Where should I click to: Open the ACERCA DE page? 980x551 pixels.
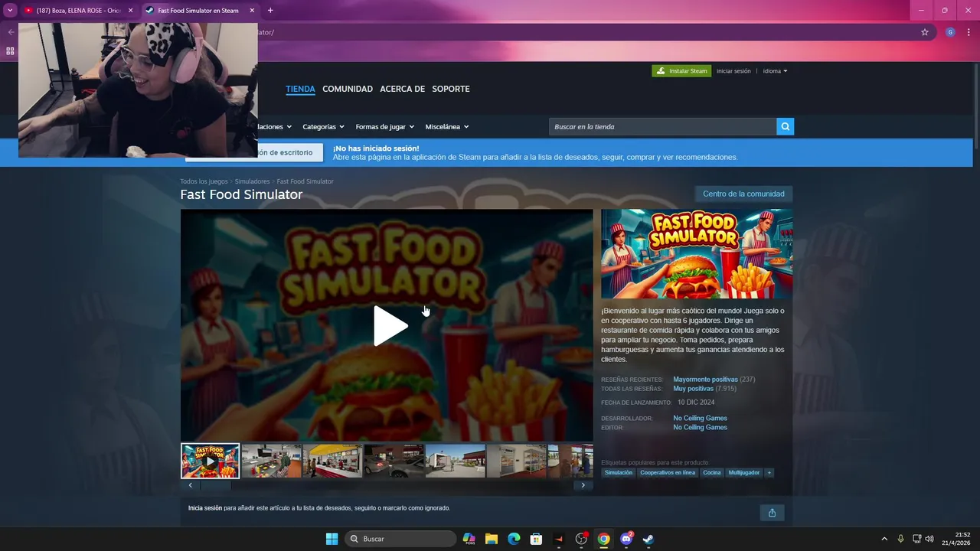click(x=402, y=89)
